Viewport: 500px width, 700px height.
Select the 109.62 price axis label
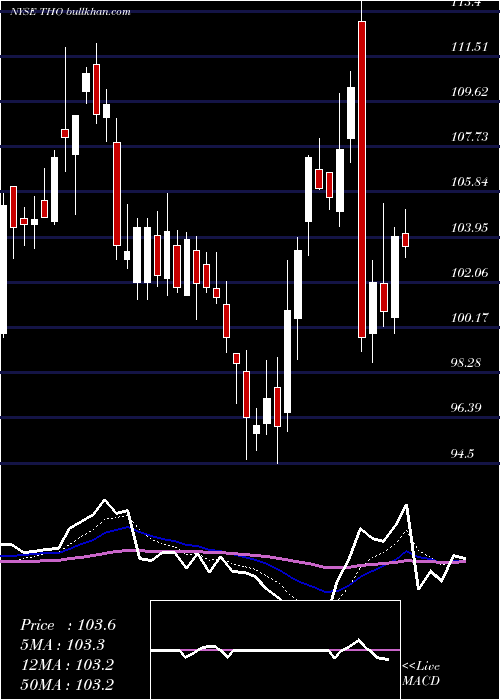[470, 92]
